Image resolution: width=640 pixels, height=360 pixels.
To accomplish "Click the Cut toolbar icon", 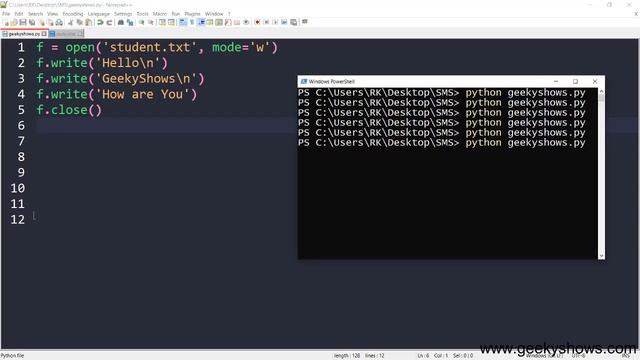I will click(70, 22).
